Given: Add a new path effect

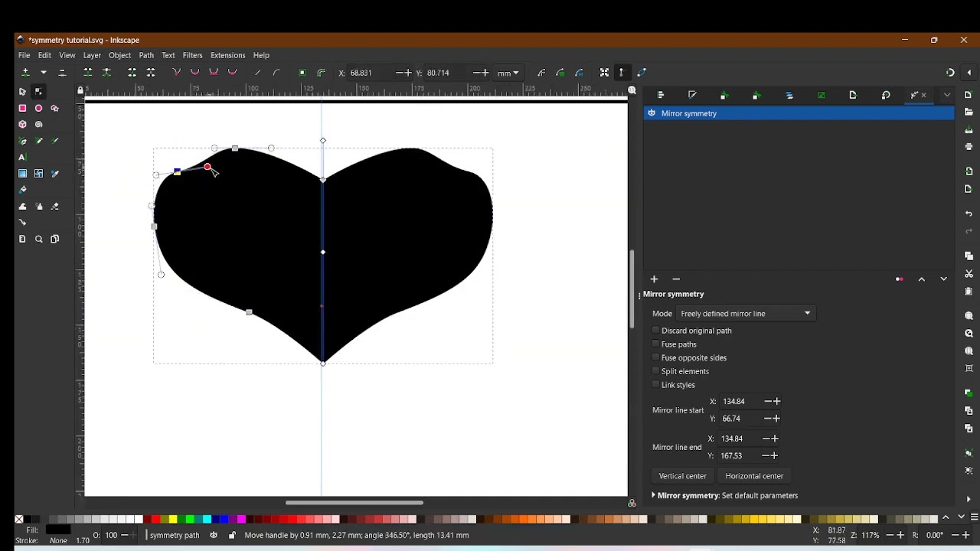Looking at the screenshot, I should [x=654, y=279].
